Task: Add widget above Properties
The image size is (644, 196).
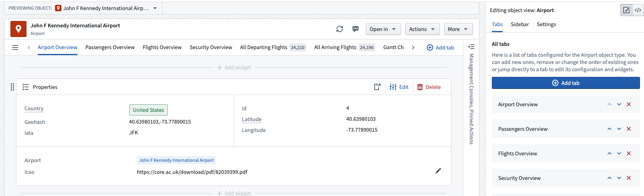Action: [234, 67]
